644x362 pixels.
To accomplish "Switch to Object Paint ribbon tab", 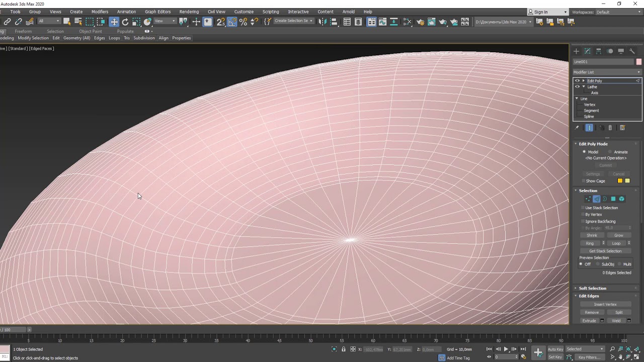I will [x=91, y=31].
